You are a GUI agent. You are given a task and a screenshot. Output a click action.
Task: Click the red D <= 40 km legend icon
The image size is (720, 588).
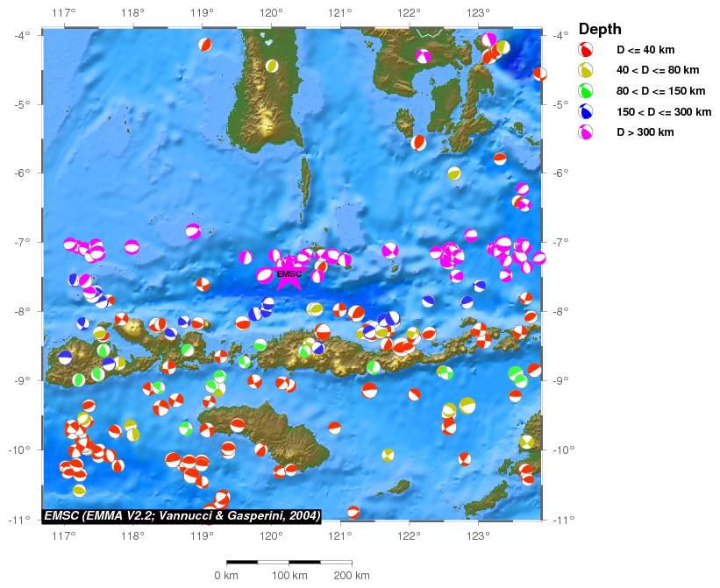(586, 51)
